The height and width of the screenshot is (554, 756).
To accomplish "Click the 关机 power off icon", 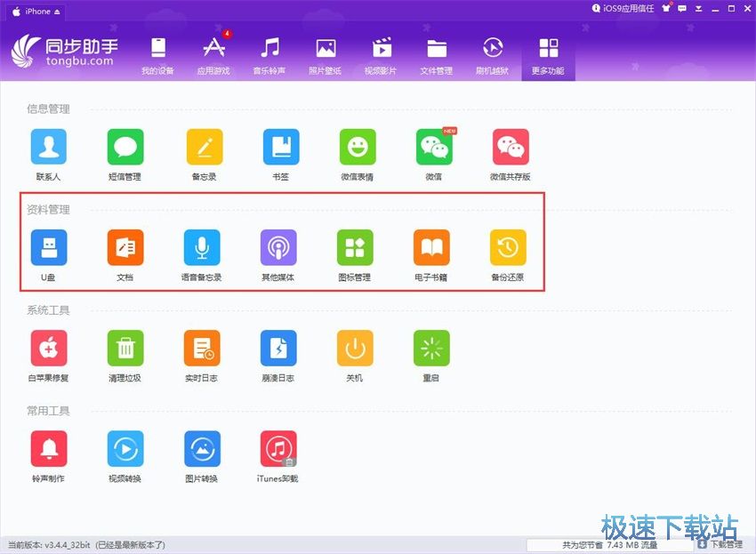I will tap(355, 348).
